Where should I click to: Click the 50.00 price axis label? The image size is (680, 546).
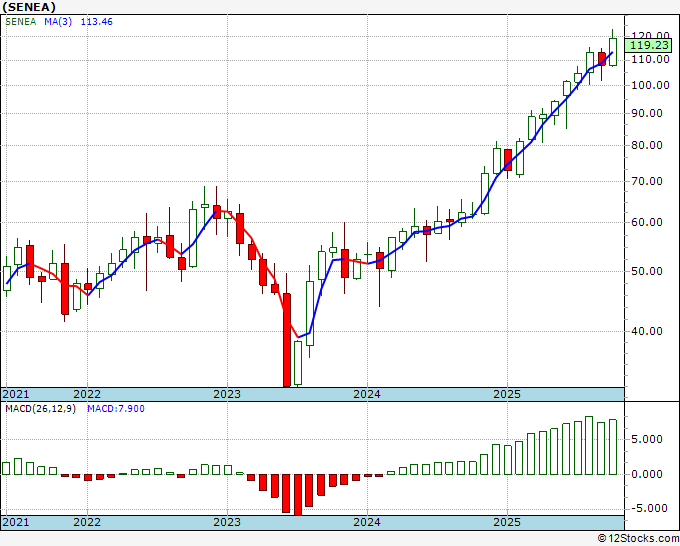coord(646,271)
